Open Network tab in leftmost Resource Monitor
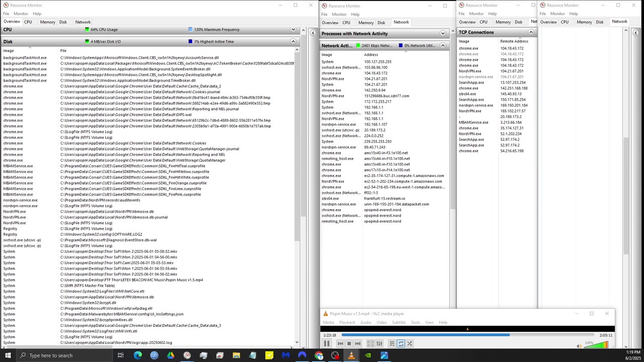Screen dimensions: 644x362 click(x=83, y=22)
